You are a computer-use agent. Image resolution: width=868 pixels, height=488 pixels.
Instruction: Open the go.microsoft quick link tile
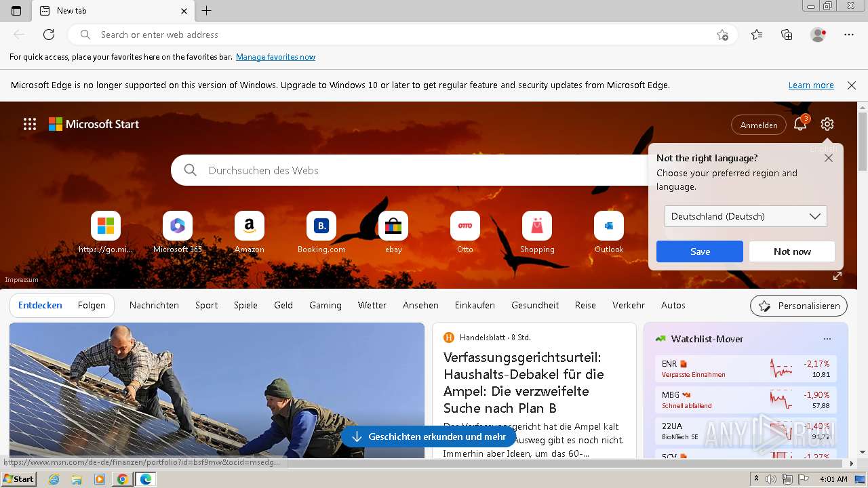(106, 232)
